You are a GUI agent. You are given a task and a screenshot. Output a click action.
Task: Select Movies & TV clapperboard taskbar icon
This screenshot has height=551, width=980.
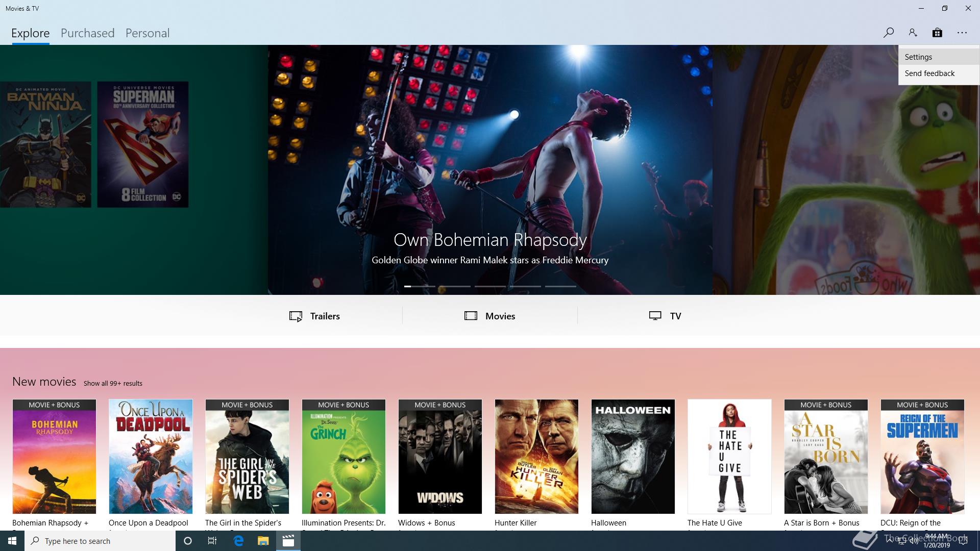[288, 541]
